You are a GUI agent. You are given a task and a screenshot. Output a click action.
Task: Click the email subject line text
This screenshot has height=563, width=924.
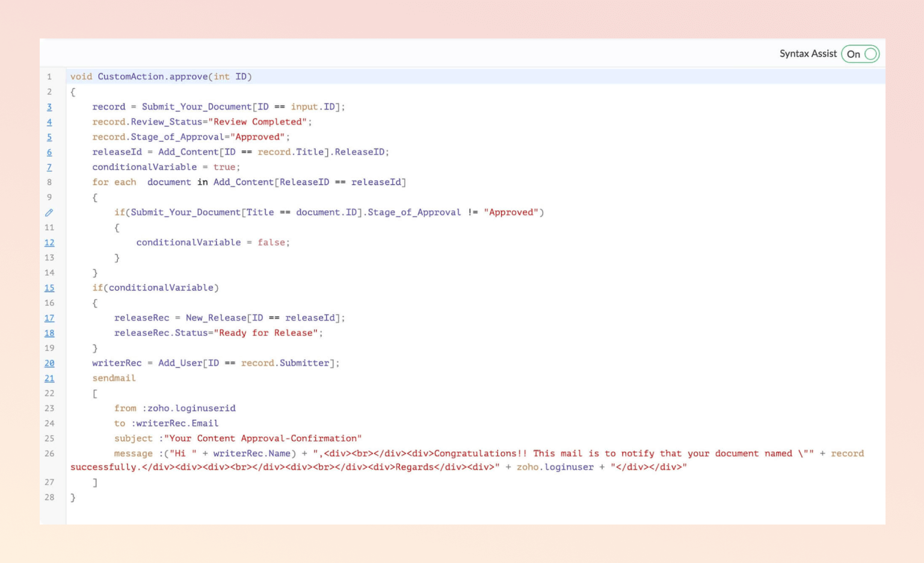[x=263, y=438]
